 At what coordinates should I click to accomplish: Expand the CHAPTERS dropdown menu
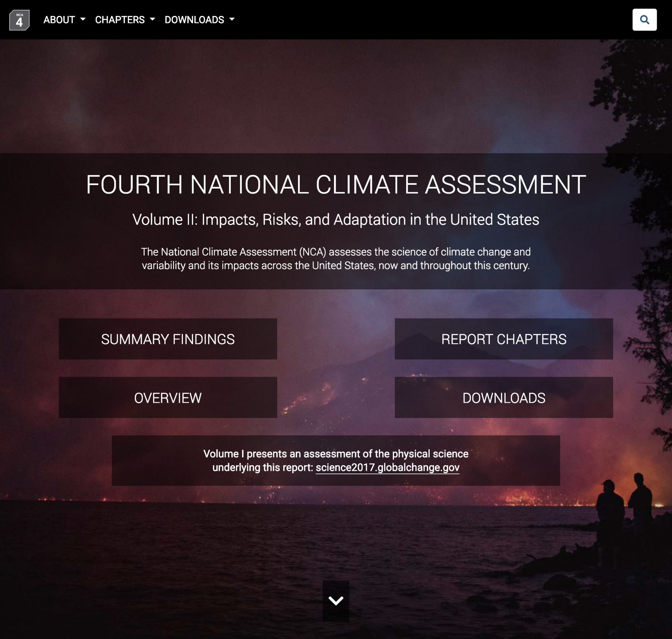click(x=125, y=20)
